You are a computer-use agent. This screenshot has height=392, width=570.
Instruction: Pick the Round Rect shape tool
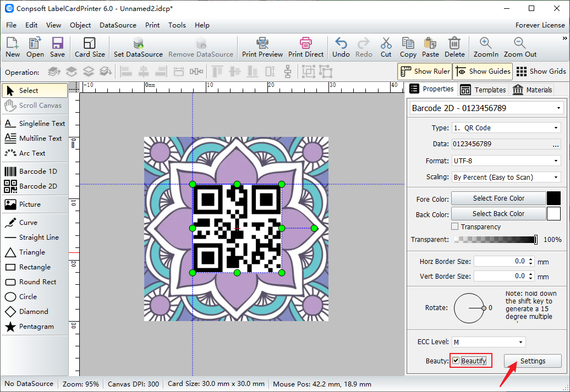tap(35, 282)
